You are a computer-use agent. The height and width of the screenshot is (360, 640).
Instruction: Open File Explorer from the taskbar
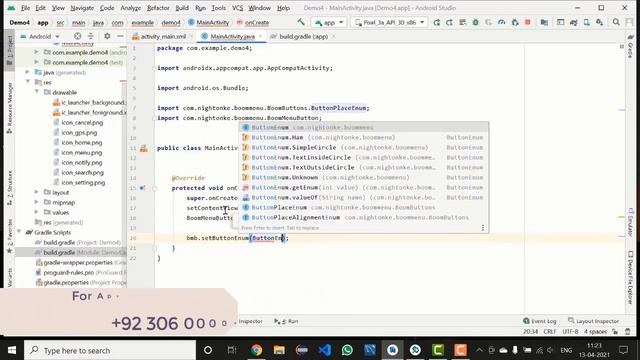click(x=279, y=350)
